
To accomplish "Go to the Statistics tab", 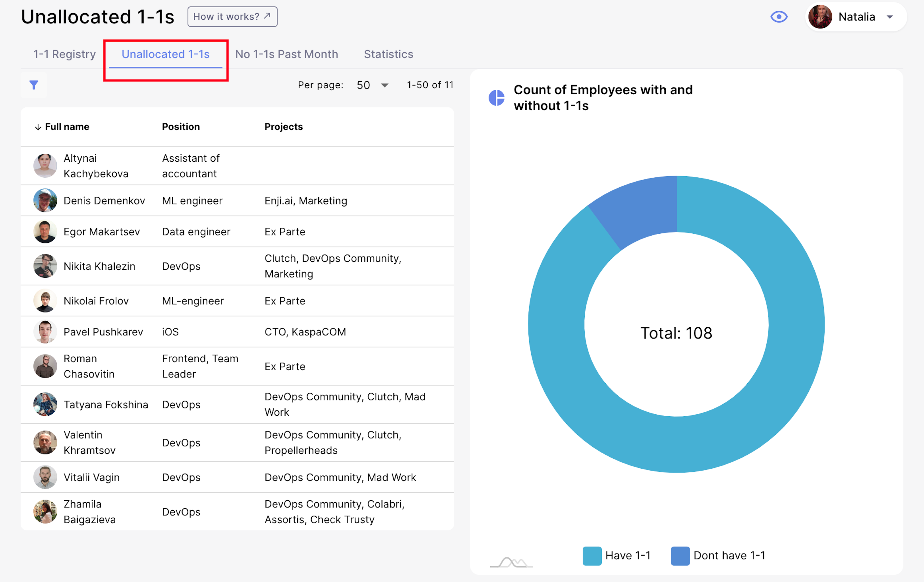I will (388, 54).
